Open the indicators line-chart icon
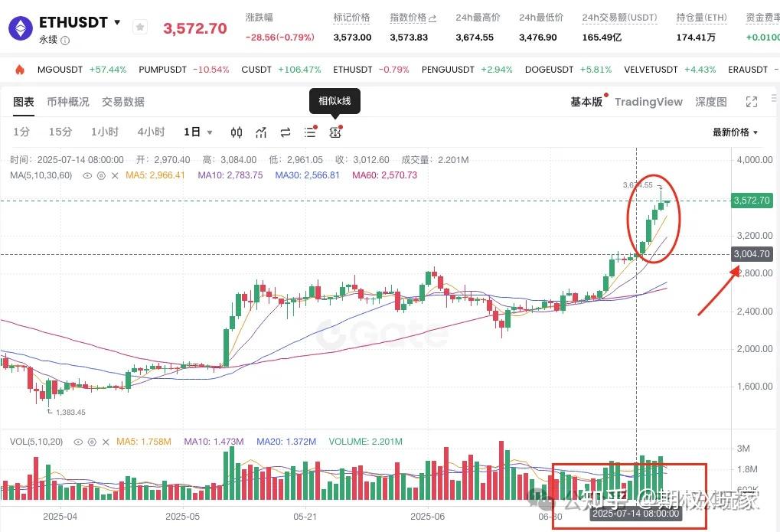Viewport: 780px width, 532px height. coord(261,132)
